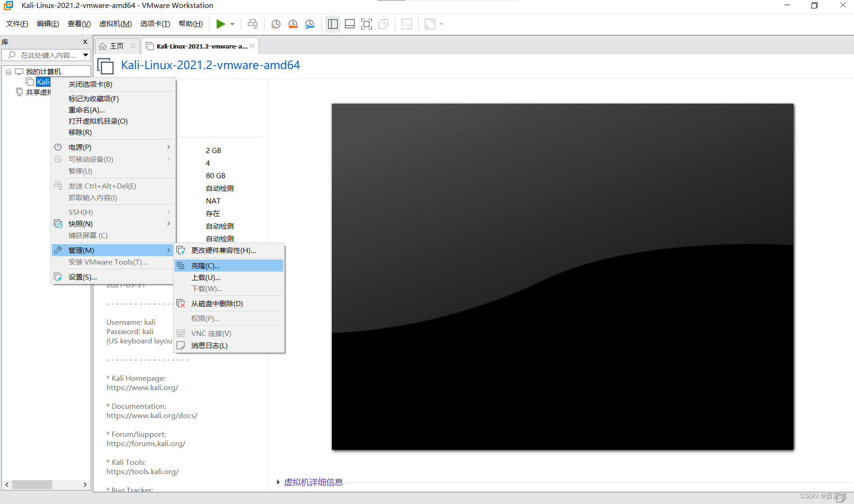Expand the 快照(N) submenu
Image resolution: width=854 pixels, height=504 pixels.
coord(113,224)
